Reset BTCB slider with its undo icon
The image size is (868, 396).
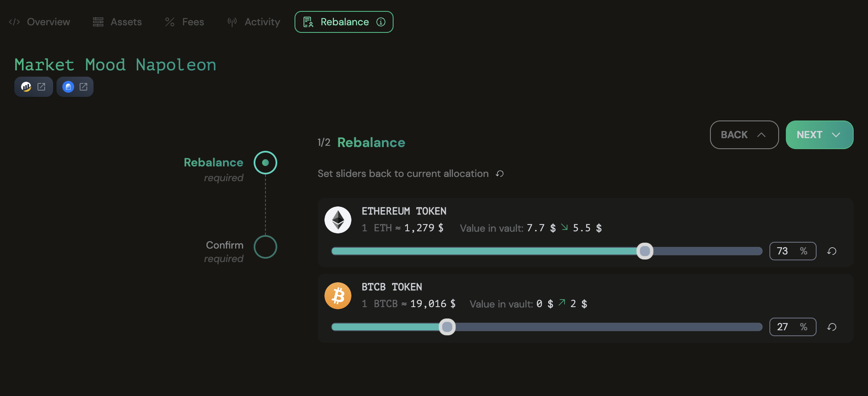click(x=832, y=327)
